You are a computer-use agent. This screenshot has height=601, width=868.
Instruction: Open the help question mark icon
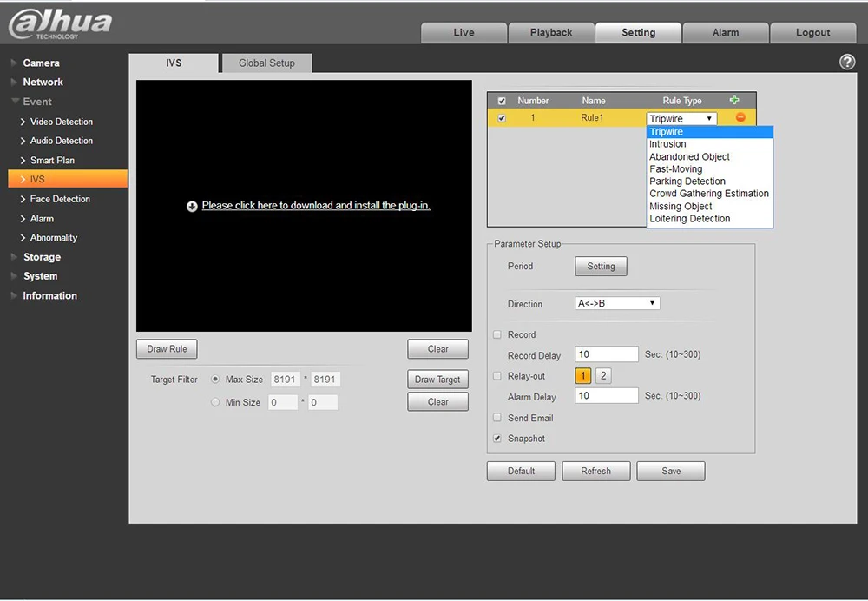847,62
